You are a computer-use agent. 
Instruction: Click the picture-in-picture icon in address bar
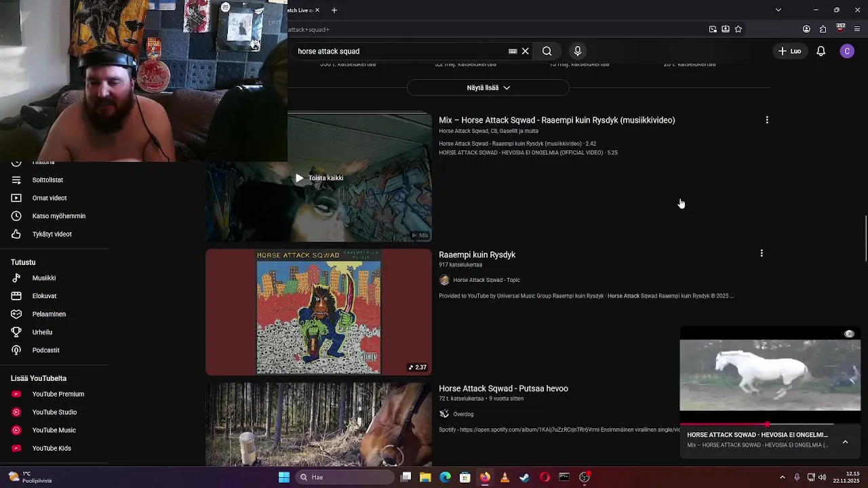(x=713, y=29)
